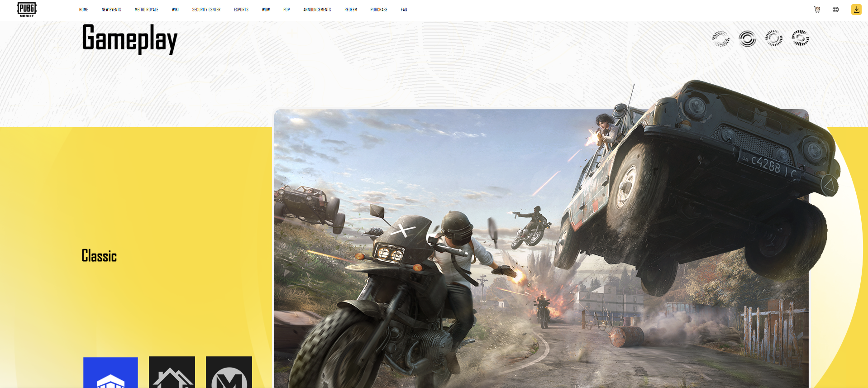Choose the blue warehouse mode tile
The image size is (868, 388).
pyautogui.click(x=110, y=372)
